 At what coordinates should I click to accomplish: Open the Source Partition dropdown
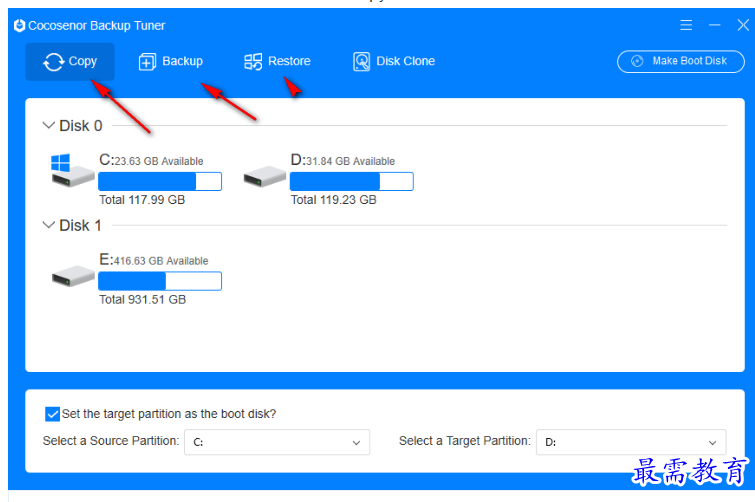coord(277,442)
